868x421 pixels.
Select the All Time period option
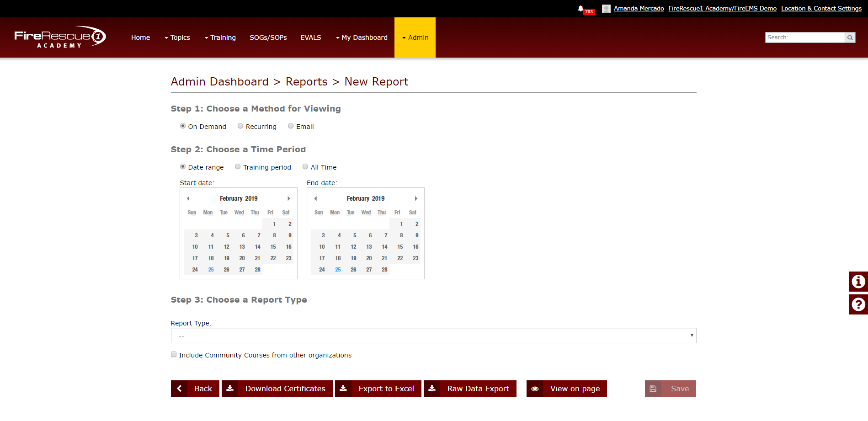pyautogui.click(x=305, y=167)
